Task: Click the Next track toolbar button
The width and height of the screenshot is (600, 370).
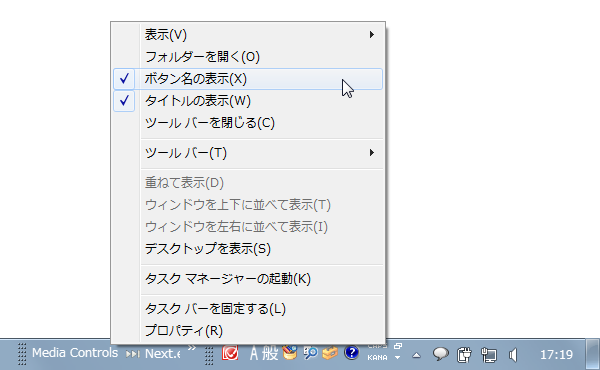Action: [153, 354]
